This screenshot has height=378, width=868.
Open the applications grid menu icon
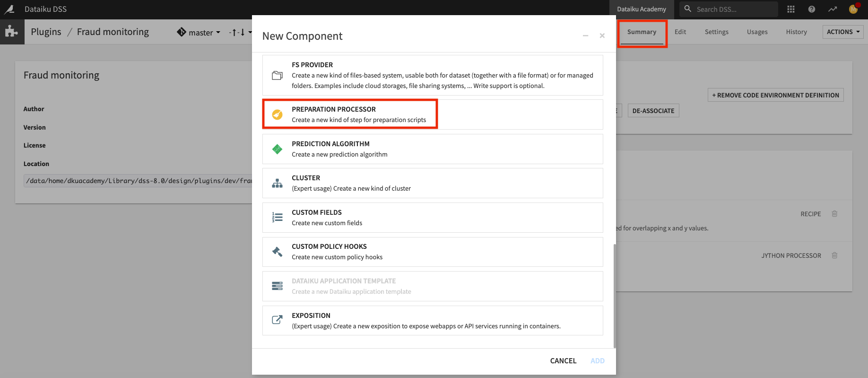(790, 9)
